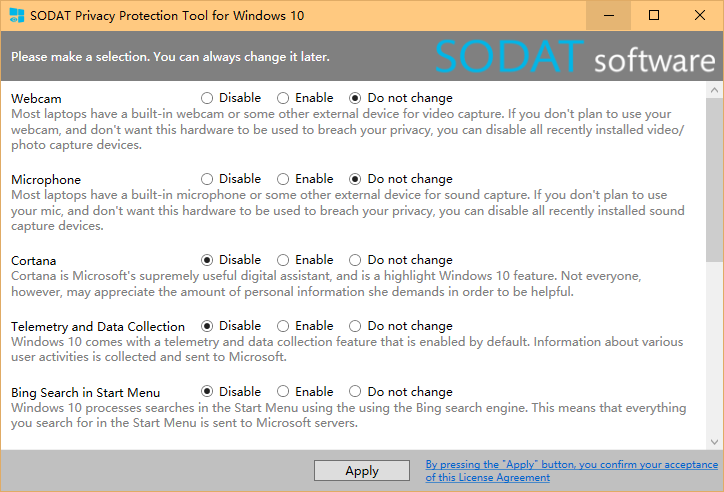This screenshot has width=724, height=492.
Task: Set Cortana to Enable
Action: click(283, 260)
